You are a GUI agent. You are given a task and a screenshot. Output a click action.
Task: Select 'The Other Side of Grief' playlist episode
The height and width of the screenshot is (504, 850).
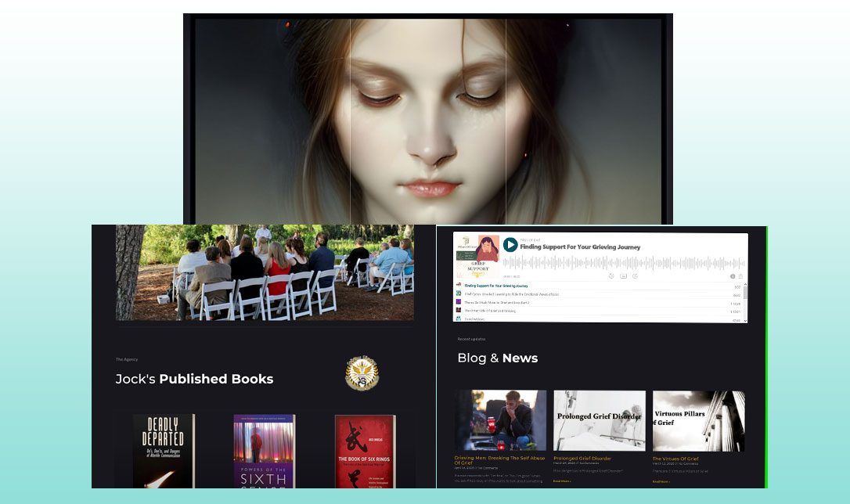[x=599, y=311]
